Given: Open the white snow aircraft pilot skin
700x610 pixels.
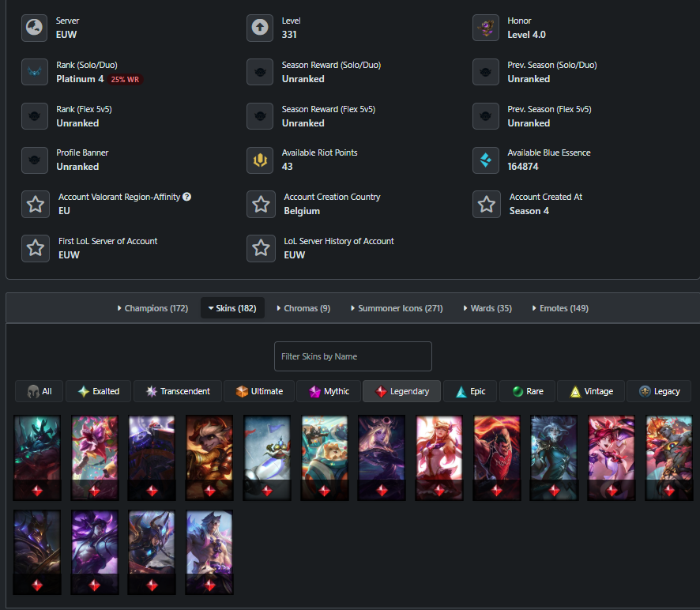Looking at the screenshot, I should tap(267, 457).
